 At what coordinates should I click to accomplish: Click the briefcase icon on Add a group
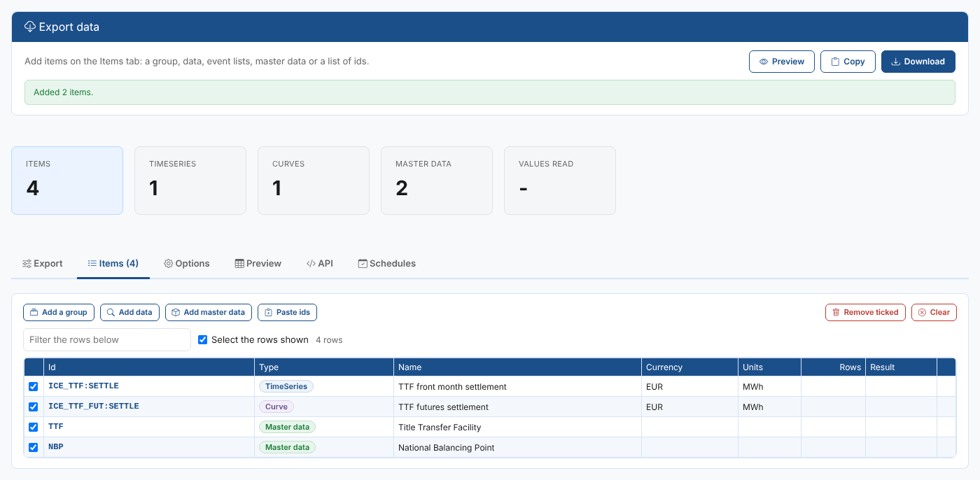[34, 312]
